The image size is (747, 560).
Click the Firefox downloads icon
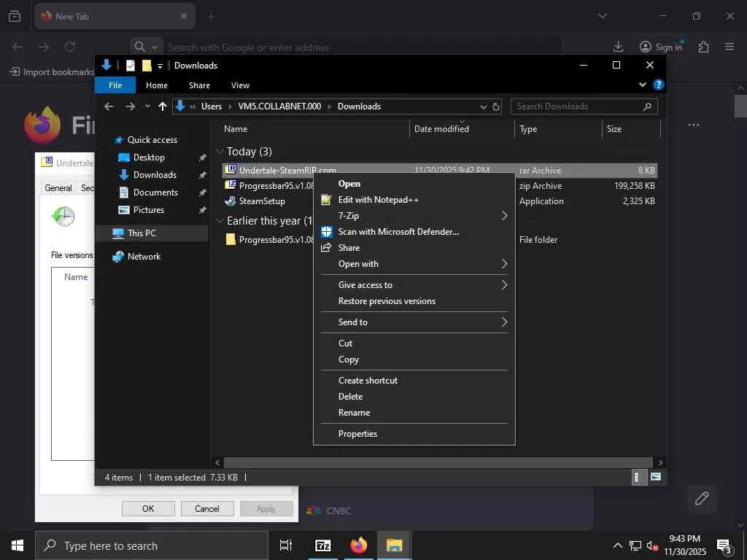pos(618,47)
